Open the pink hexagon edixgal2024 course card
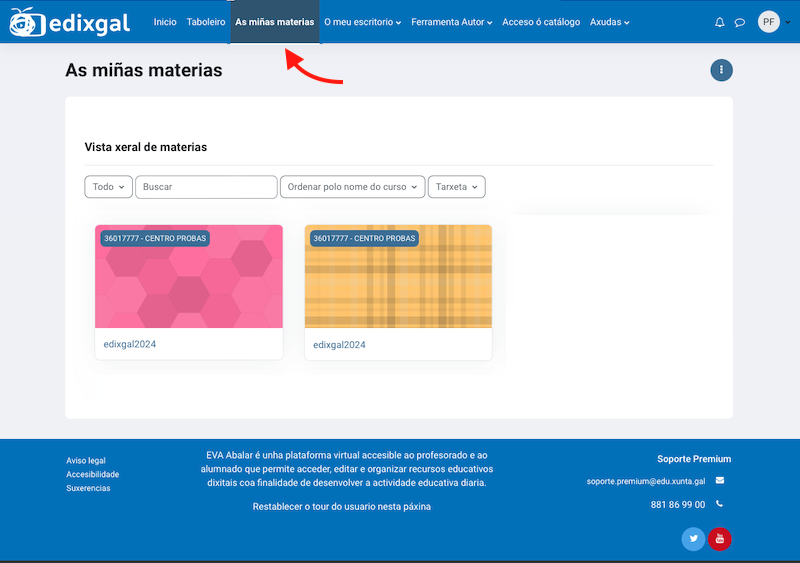 [189, 290]
